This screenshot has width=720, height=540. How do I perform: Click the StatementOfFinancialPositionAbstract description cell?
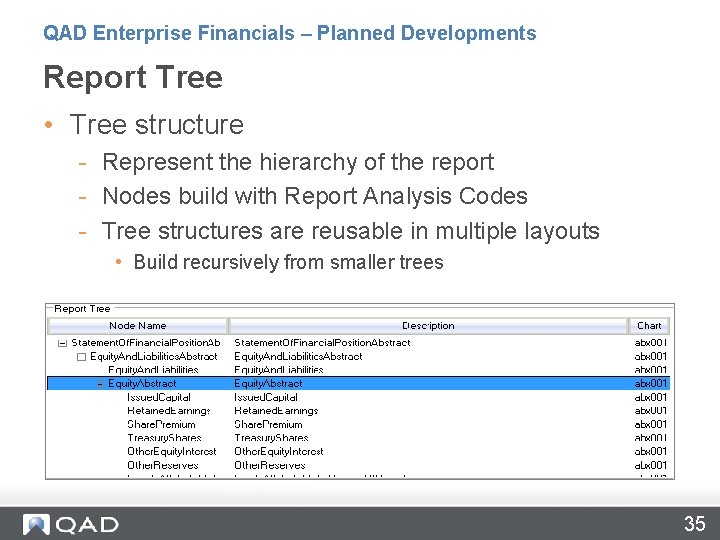(x=322, y=343)
